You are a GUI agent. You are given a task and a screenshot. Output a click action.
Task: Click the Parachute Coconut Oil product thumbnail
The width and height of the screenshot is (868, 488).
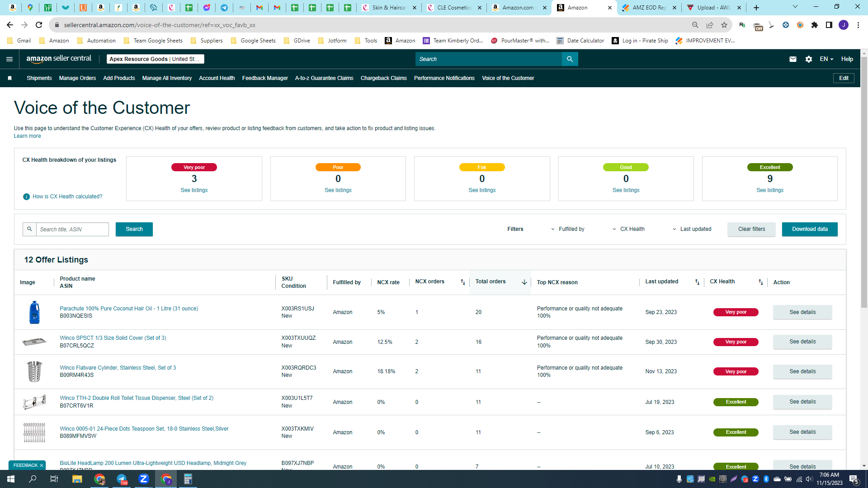34,312
